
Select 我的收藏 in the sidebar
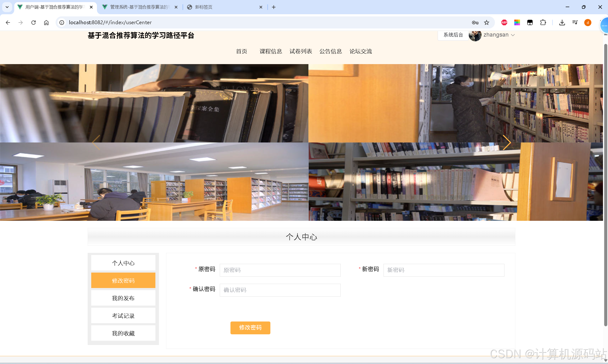pyautogui.click(x=123, y=333)
